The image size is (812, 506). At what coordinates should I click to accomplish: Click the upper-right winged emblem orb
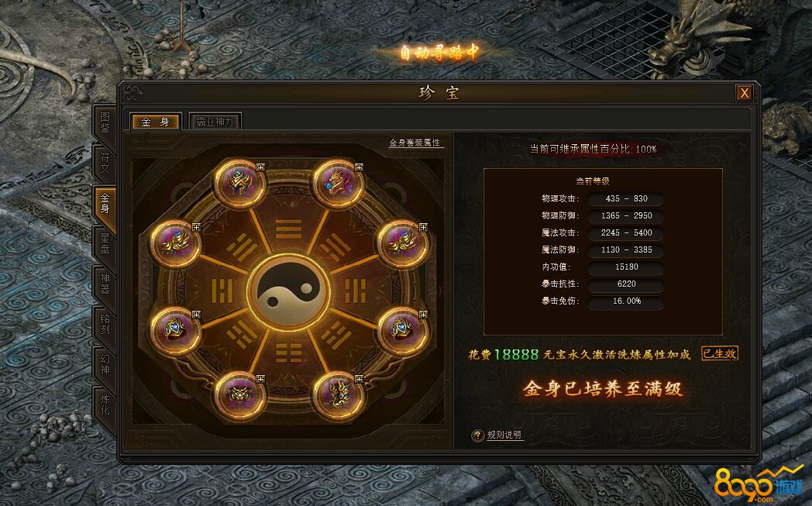[x=402, y=243]
